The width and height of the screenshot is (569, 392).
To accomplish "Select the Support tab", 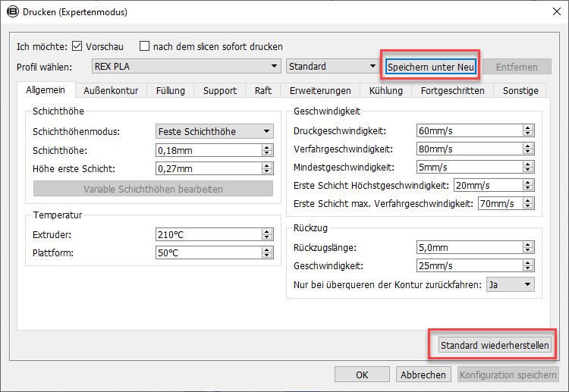I will (x=219, y=90).
